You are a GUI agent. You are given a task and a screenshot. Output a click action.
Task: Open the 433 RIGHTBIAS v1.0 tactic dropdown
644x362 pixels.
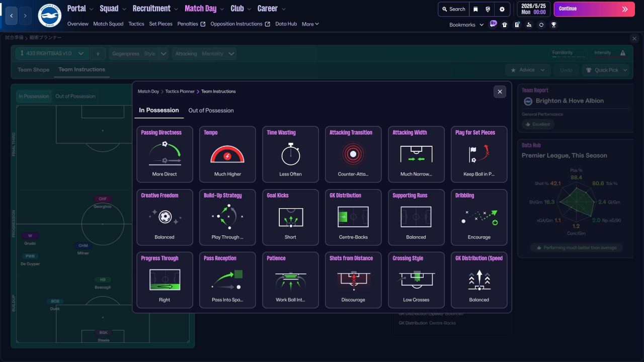coord(52,53)
